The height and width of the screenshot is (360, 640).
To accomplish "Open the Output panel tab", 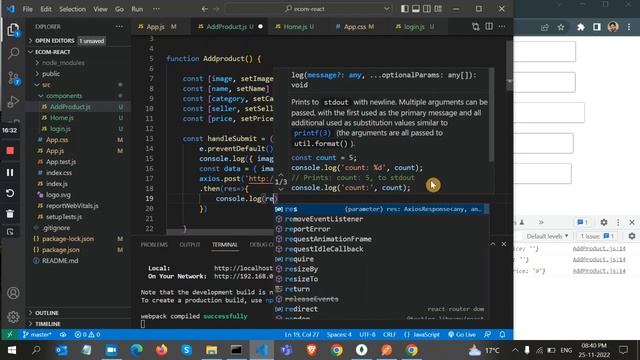I will point(190,245).
